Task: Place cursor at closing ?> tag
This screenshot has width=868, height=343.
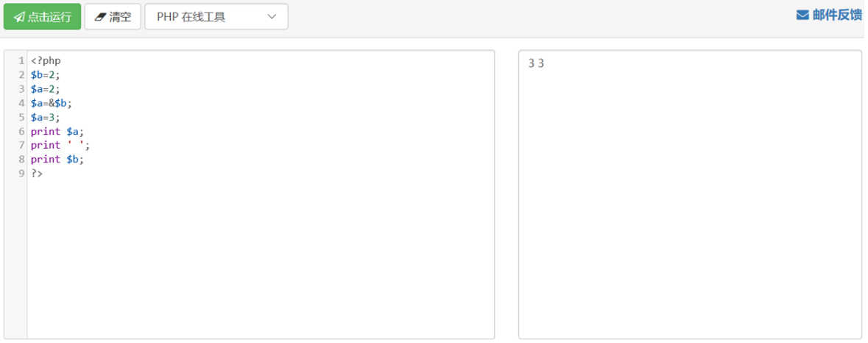Action: point(37,173)
